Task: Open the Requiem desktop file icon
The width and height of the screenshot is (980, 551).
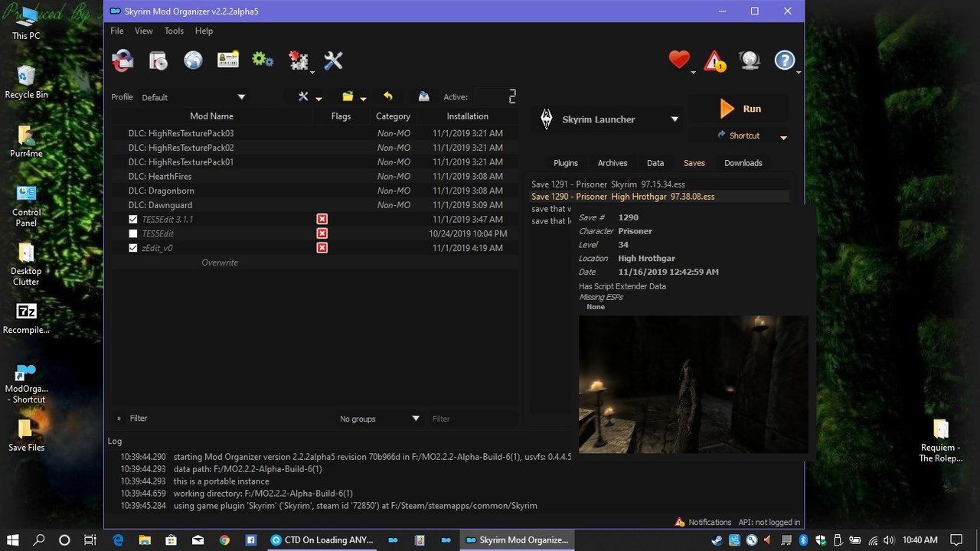Action: pyautogui.click(x=940, y=440)
